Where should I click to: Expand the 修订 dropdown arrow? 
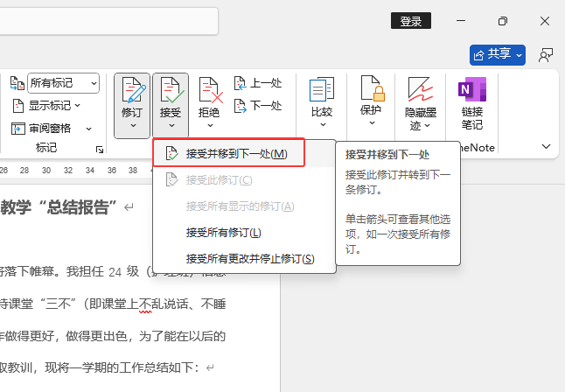(x=133, y=125)
